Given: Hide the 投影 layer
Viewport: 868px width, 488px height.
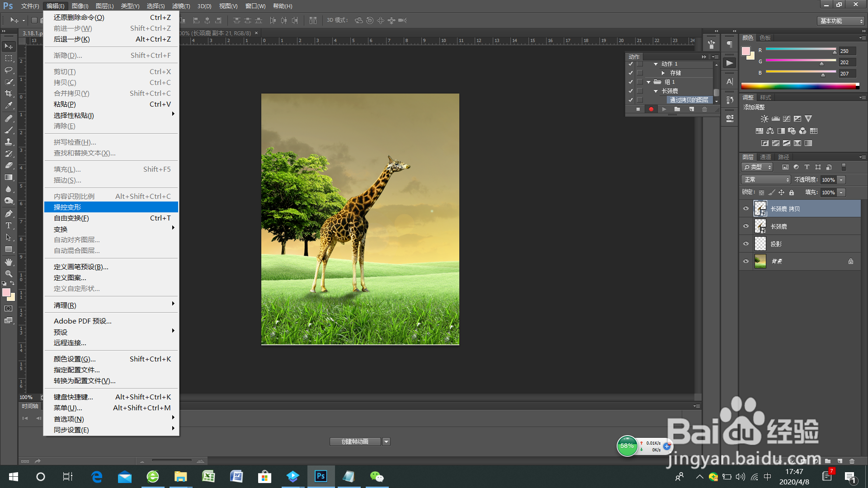Looking at the screenshot, I should (x=746, y=244).
